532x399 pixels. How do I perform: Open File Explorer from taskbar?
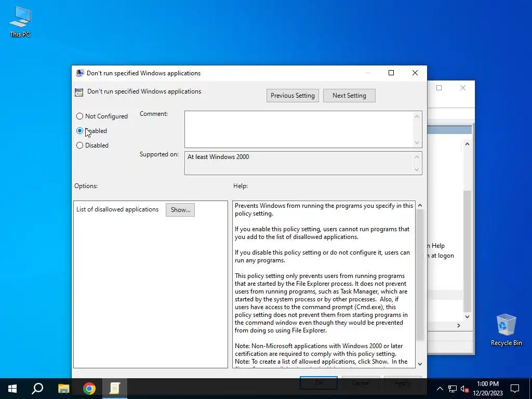point(63,389)
